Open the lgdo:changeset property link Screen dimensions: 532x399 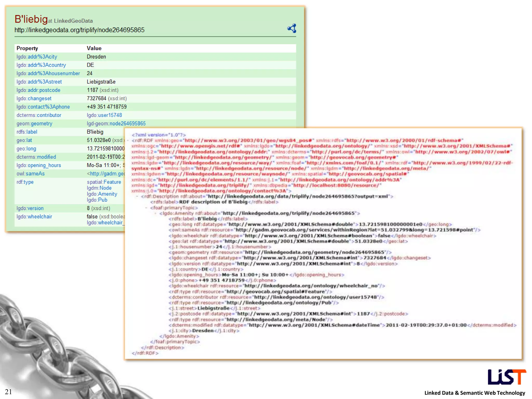coord(34,98)
